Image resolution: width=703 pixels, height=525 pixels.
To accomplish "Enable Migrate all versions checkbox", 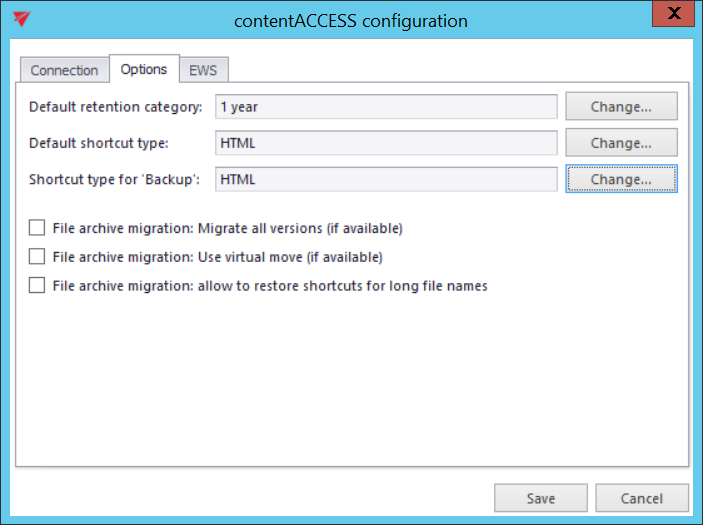I will [37, 228].
